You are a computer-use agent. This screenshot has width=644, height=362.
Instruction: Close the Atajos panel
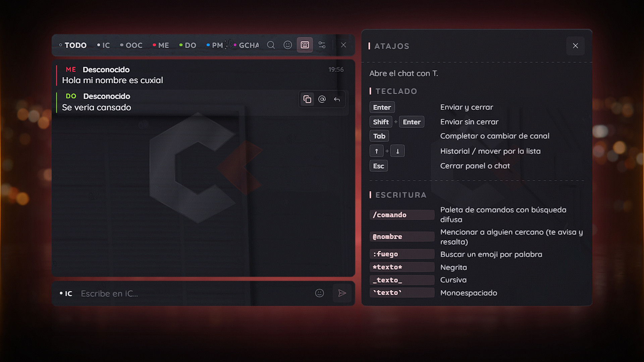coord(576,46)
